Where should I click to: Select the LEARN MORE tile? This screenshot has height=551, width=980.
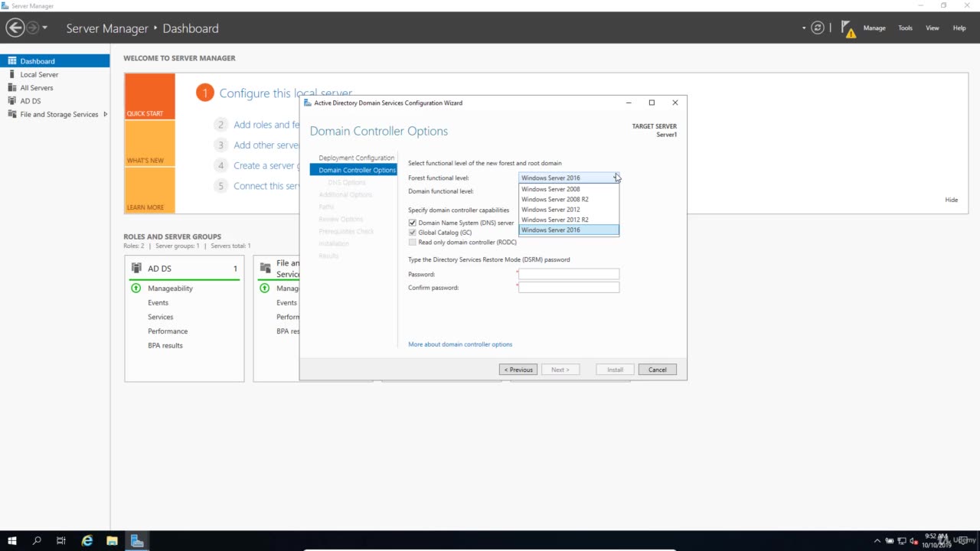(x=150, y=190)
